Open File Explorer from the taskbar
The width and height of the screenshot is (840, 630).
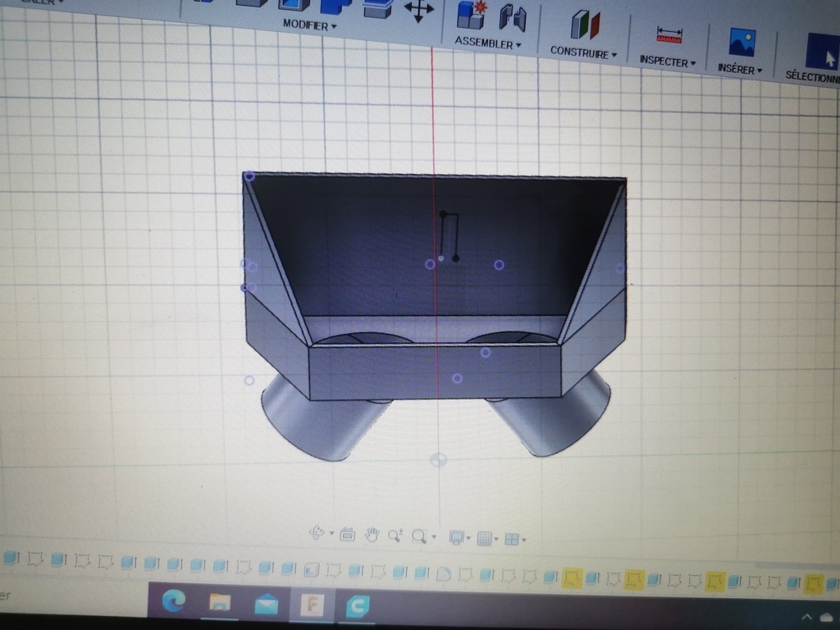[220, 603]
